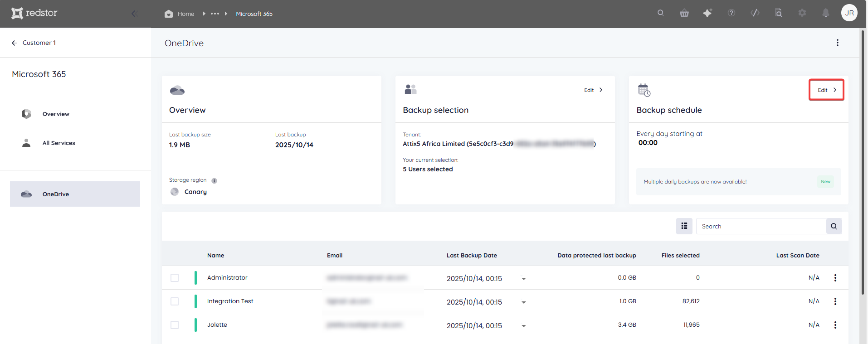Open Integration Test row actions menu
Screen dimensions: 868x344
click(x=835, y=301)
